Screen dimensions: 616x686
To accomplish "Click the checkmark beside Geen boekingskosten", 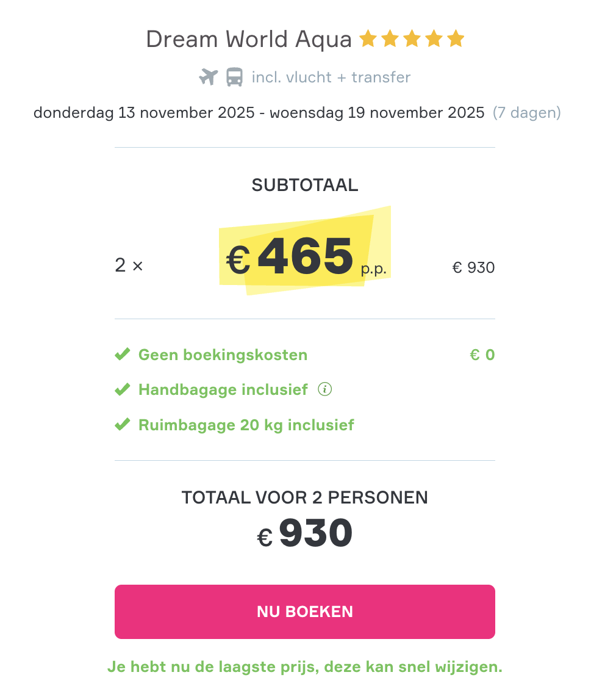I will [123, 355].
